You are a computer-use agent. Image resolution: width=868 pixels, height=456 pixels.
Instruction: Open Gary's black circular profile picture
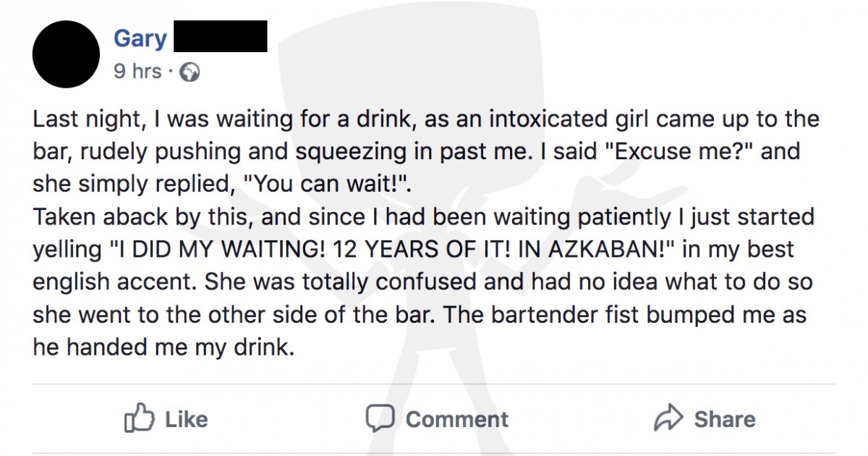pyautogui.click(x=67, y=54)
